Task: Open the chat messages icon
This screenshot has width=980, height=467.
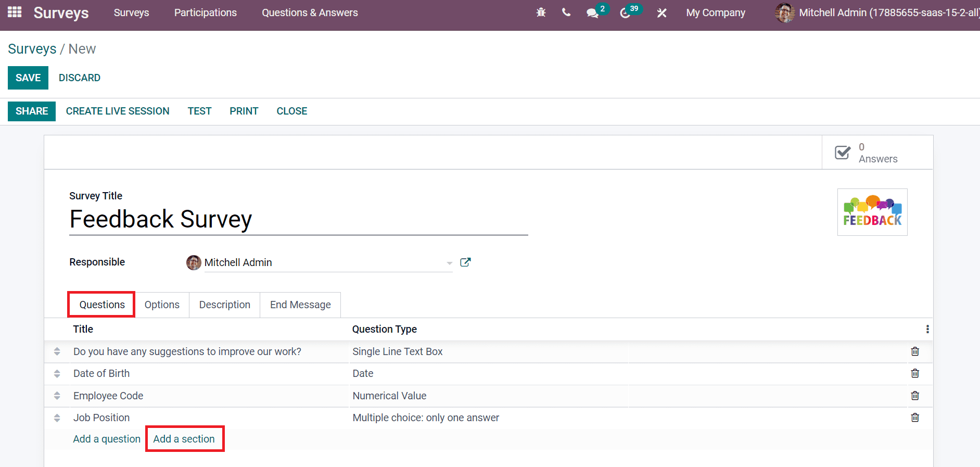Action: [x=592, y=13]
